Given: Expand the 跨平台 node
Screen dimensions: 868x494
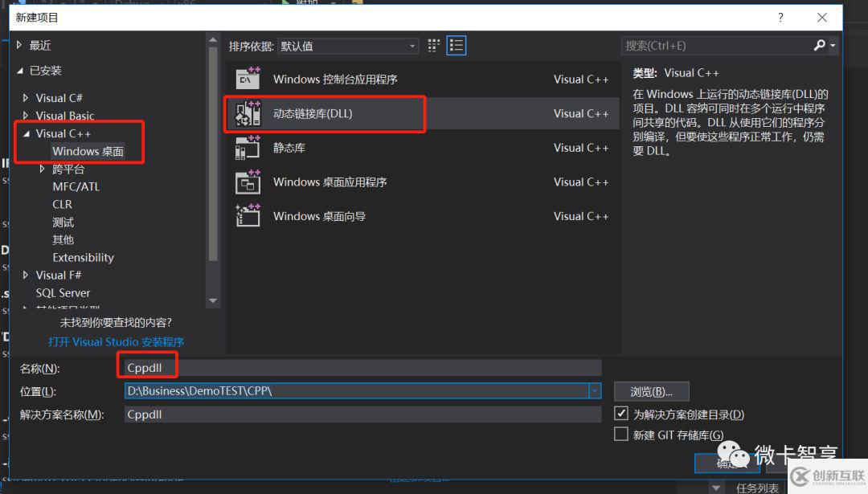Looking at the screenshot, I should coord(42,169).
